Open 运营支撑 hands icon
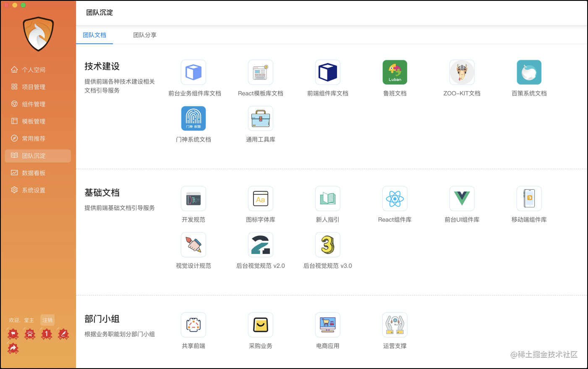 395,325
